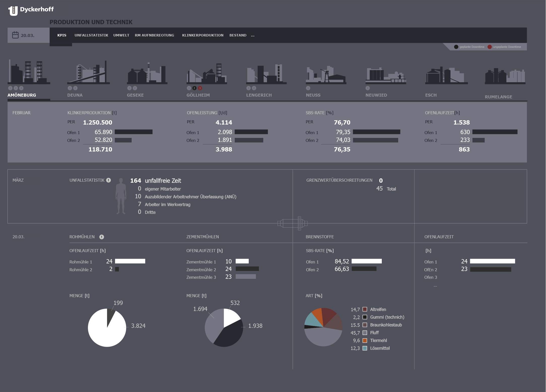Image resolution: width=546 pixels, height=392 pixels.
Task: Select the Neuwied plant silhouette
Action: (386, 75)
